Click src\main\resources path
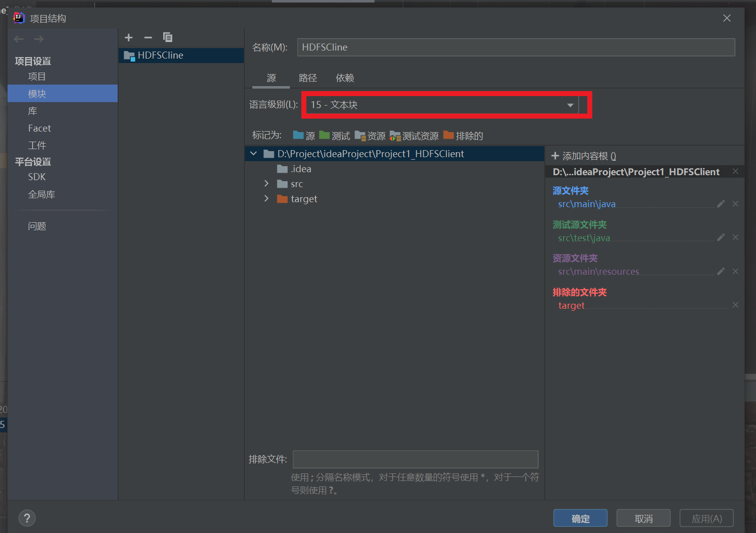 [x=598, y=271]
